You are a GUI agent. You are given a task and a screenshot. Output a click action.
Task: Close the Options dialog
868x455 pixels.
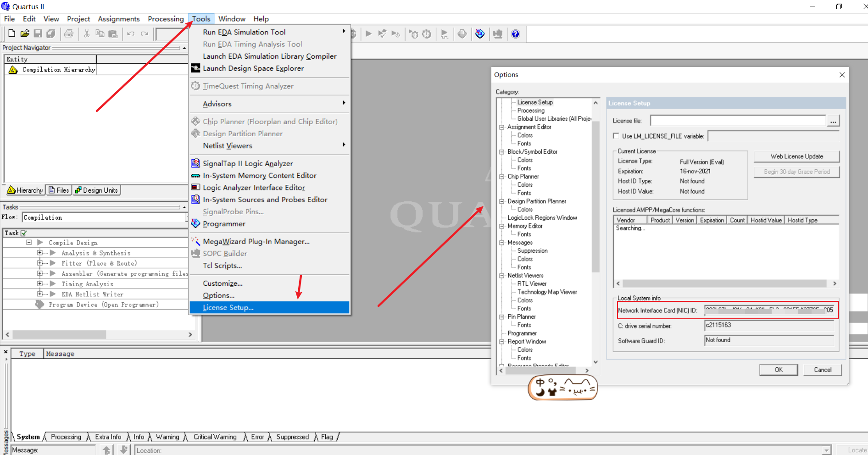[842, 75]
